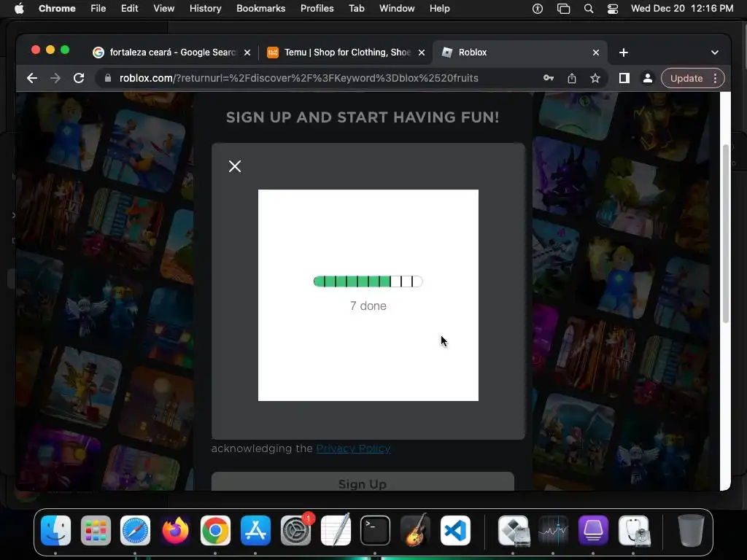Image resolution: width=747 pixels, height=560 pixels.
Task: Launch Firefox from the Dock
Action: 175,531
